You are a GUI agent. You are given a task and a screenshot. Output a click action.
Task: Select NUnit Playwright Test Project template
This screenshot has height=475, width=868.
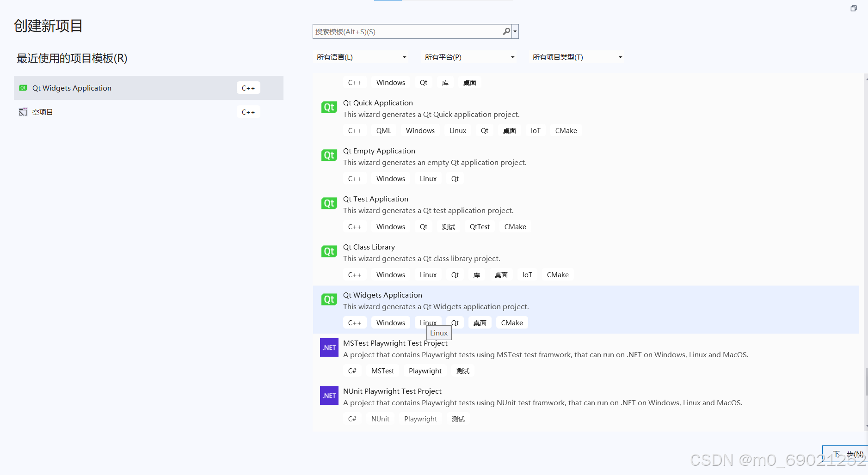392,391
